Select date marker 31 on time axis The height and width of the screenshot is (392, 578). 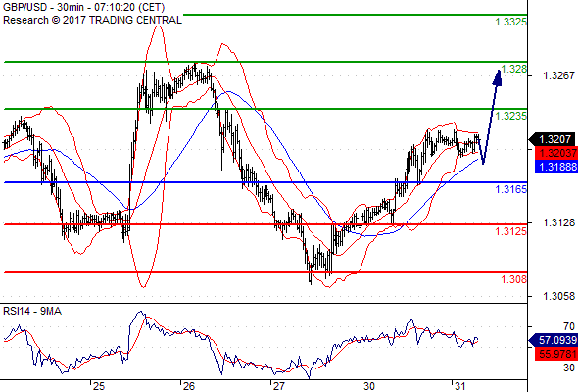click(459, 386)
